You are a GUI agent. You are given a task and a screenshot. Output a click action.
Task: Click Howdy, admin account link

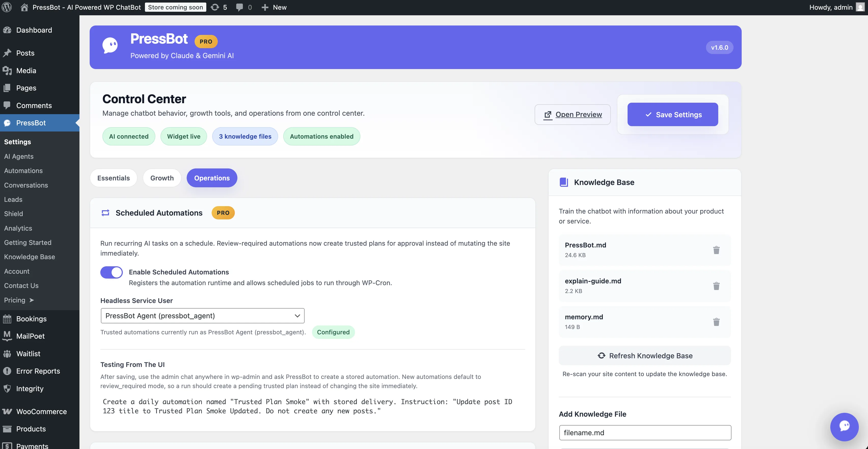(x=831, y=7)
